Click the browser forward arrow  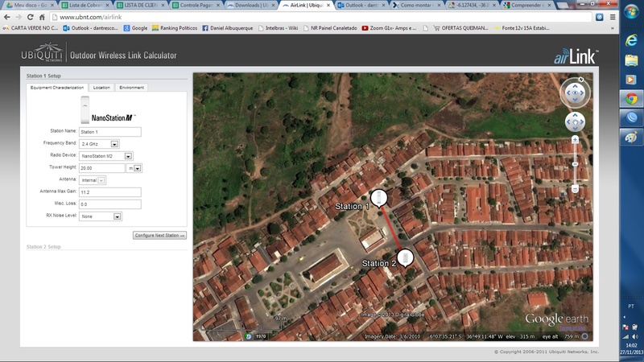click(19, 17)
